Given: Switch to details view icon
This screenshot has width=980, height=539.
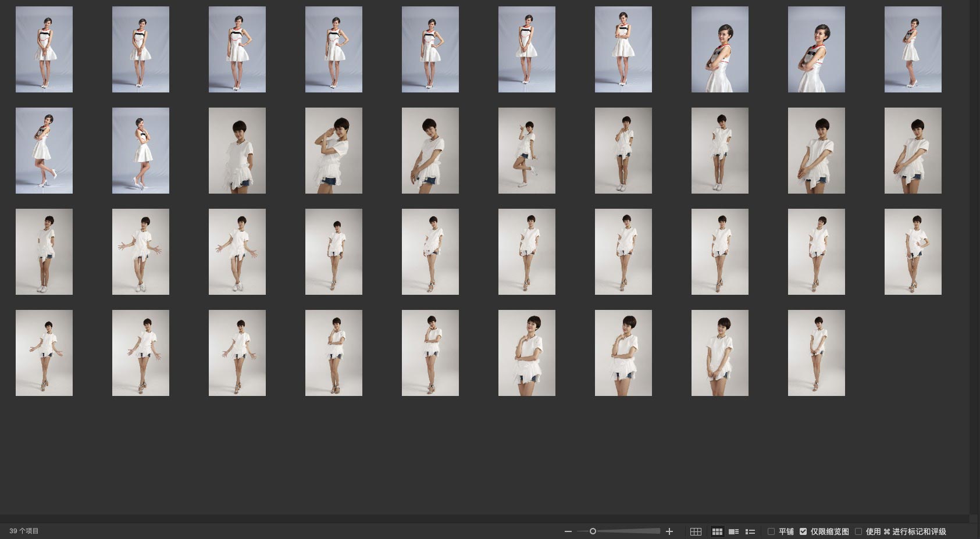Looking at the screenshot, I should 734,531.
